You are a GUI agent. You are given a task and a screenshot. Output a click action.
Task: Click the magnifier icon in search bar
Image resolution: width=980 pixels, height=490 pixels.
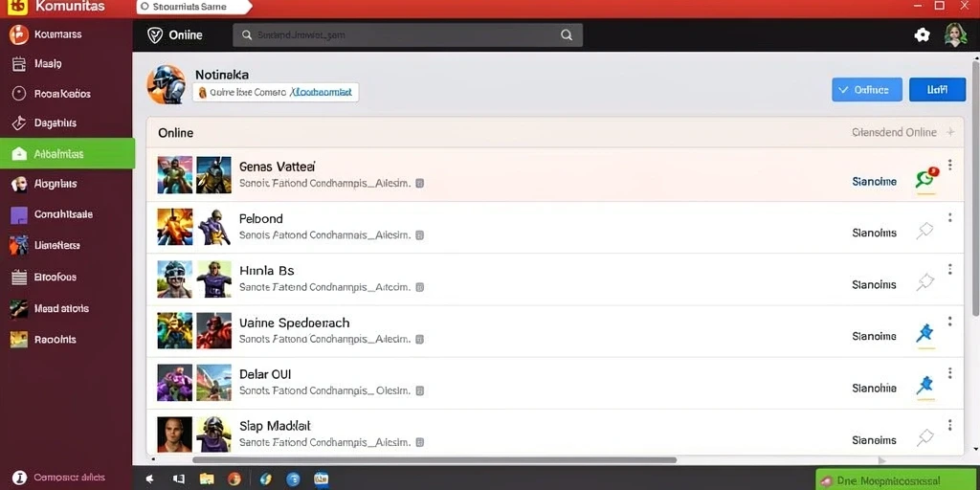567,35
